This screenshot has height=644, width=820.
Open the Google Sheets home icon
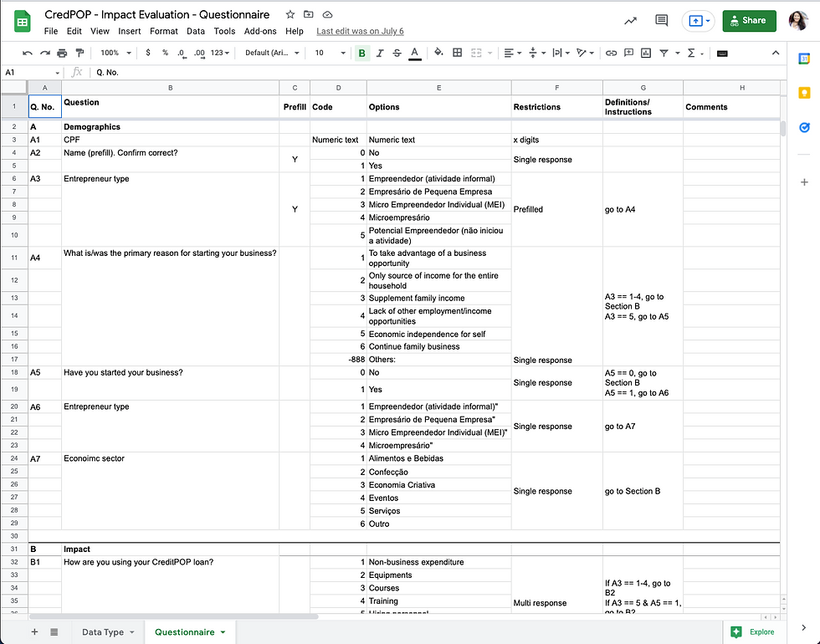[22, 22]
